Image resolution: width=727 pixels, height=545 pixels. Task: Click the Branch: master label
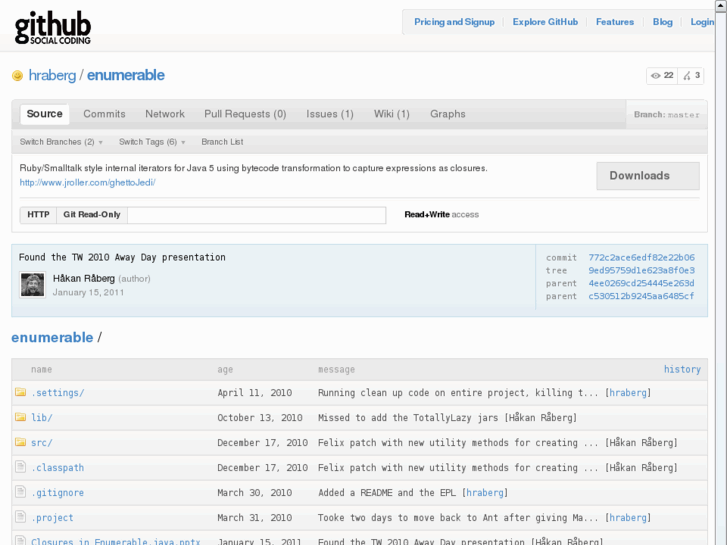click(667, 115)
